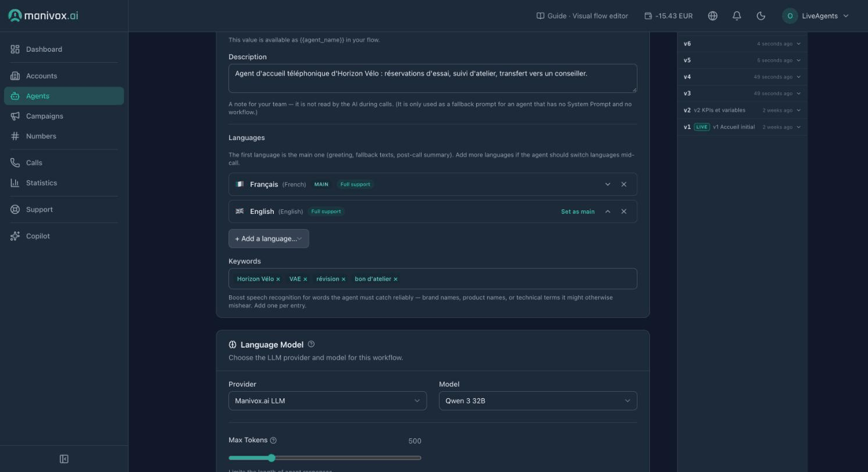Move English language up
Image resolution: width=868 pixels, height=472 pixels.
(x=608, y=212)
